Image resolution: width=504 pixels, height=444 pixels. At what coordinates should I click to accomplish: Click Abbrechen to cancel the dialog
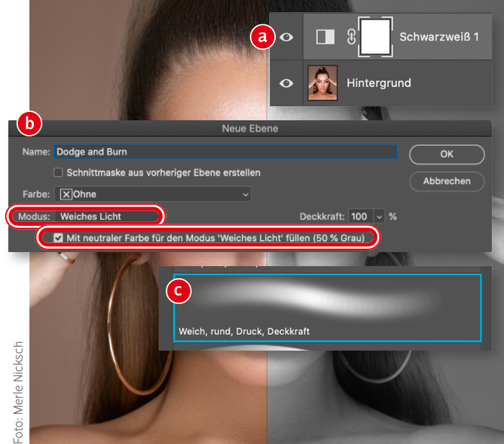447,181
